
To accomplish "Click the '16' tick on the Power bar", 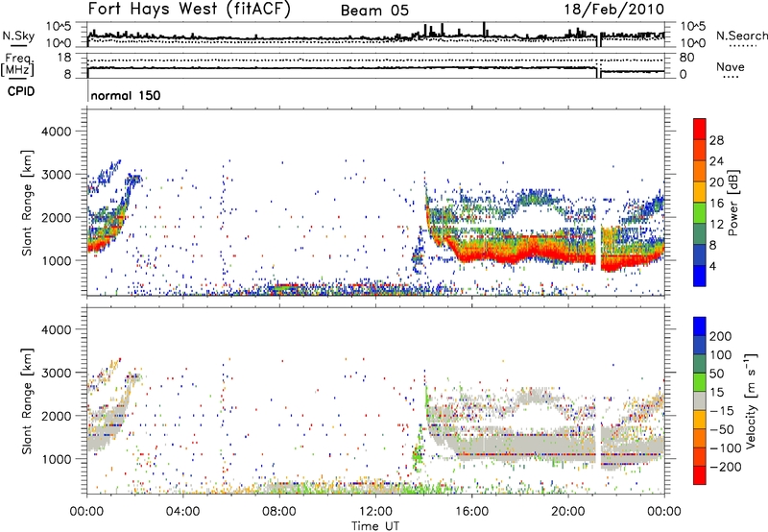I will pyautogui.click(x=716, y=204).
